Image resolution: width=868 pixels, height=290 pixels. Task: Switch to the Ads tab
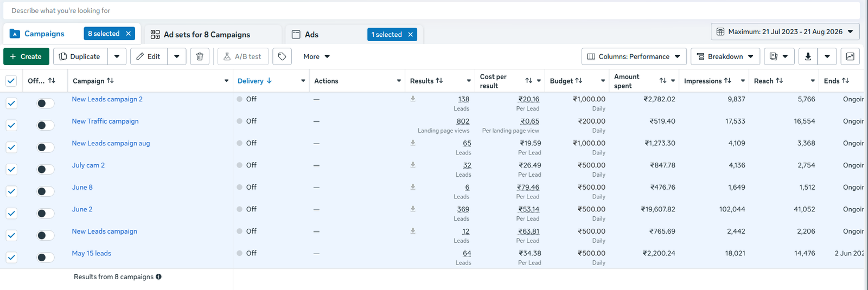tap(311, 34)
